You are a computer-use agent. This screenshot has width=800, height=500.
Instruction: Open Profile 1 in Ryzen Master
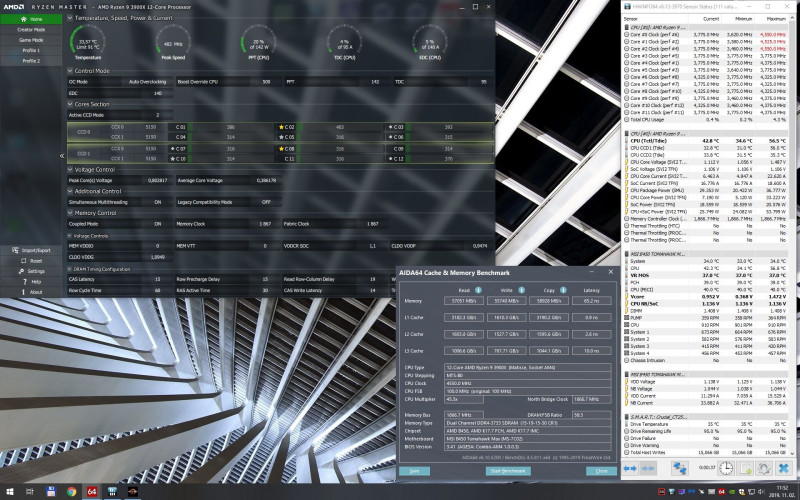(x=31, y=50)
